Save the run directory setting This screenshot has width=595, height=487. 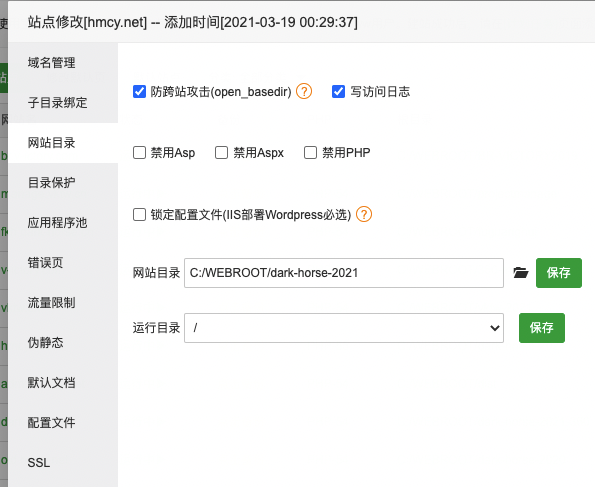541,328
